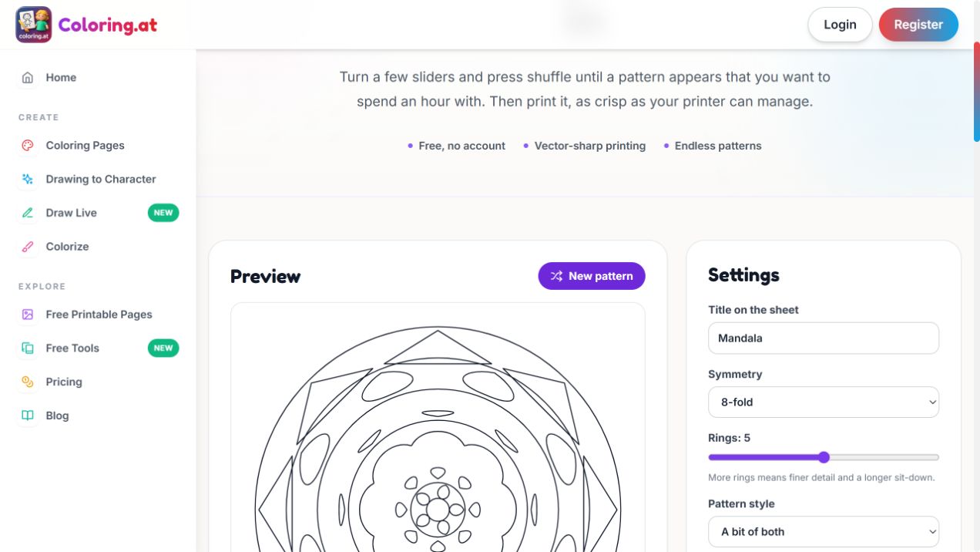This screenshot has width=980, height=552.
Task: Click the Home house icon
Action: point(28,78)
